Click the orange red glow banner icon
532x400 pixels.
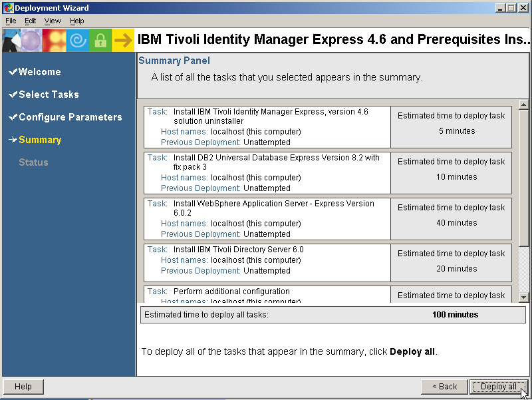pos(55,40)
